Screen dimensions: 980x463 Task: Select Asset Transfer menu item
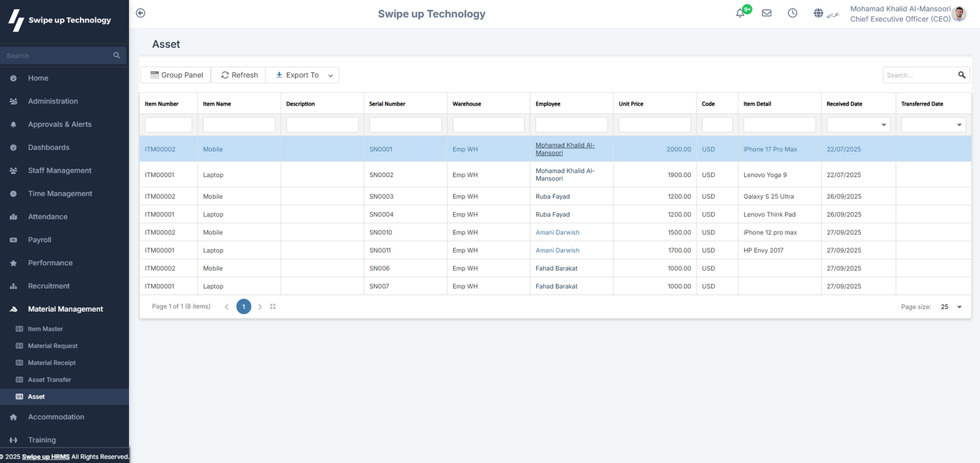[49, 380]
